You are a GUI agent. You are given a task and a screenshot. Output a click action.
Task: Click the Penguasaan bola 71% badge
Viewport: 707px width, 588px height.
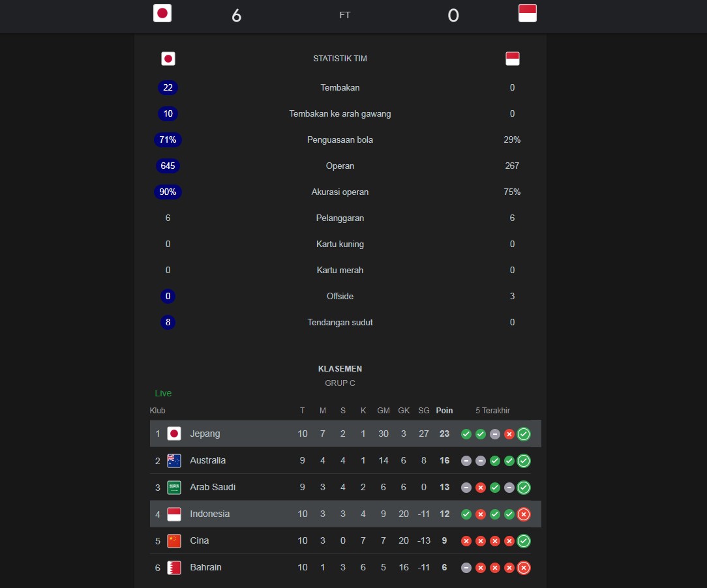point(168,140)
